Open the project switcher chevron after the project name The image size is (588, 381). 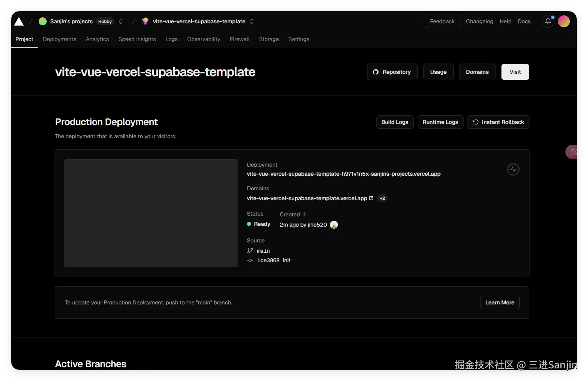click(x=252, y=21)
